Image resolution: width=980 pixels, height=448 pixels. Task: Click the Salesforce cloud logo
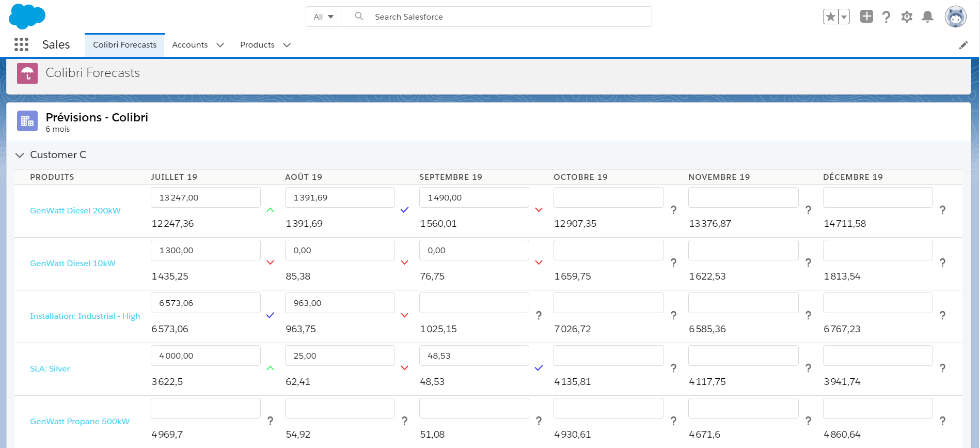27,17
